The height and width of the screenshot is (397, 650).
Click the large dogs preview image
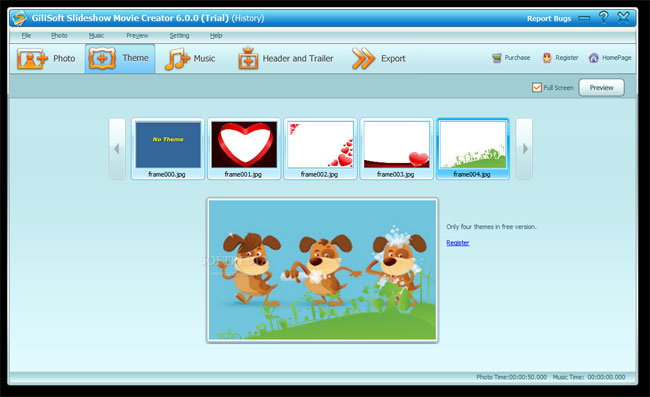click(x=323, y=270)
